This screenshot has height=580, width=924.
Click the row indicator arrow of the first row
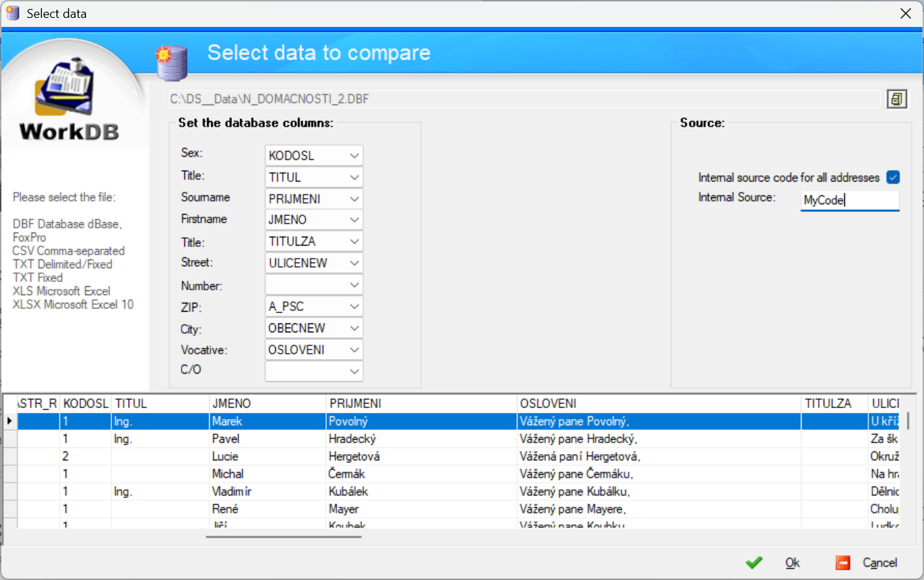coord(9,421)
